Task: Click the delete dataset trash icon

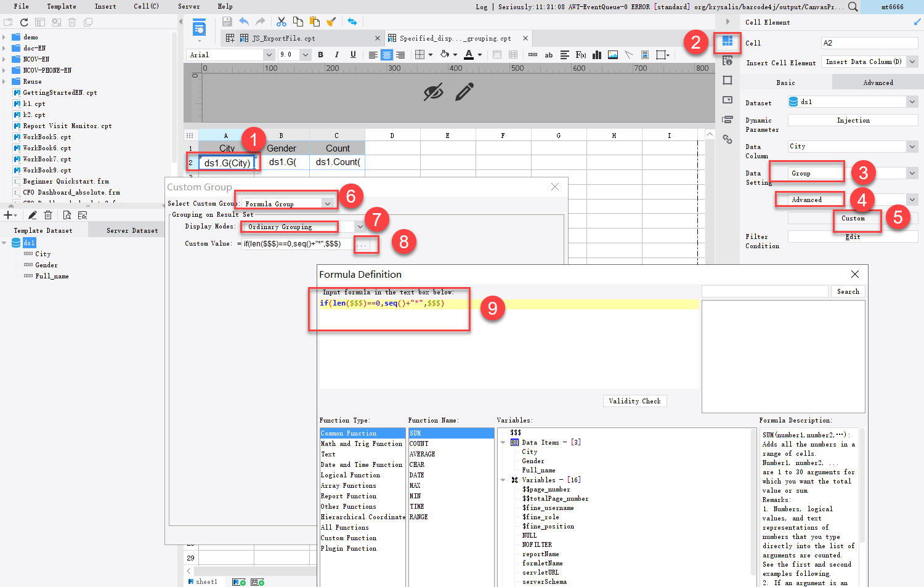Action: pos(48,214)
